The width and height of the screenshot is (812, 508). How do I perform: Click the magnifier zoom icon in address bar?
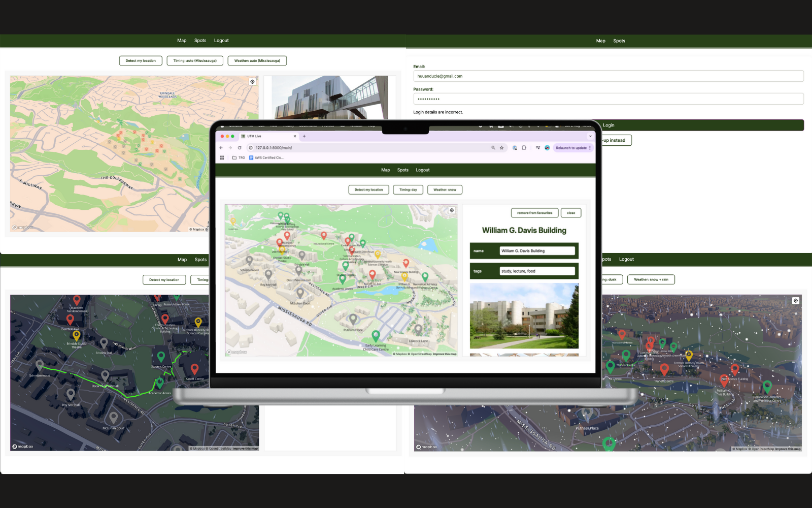(x=493, y=148)
